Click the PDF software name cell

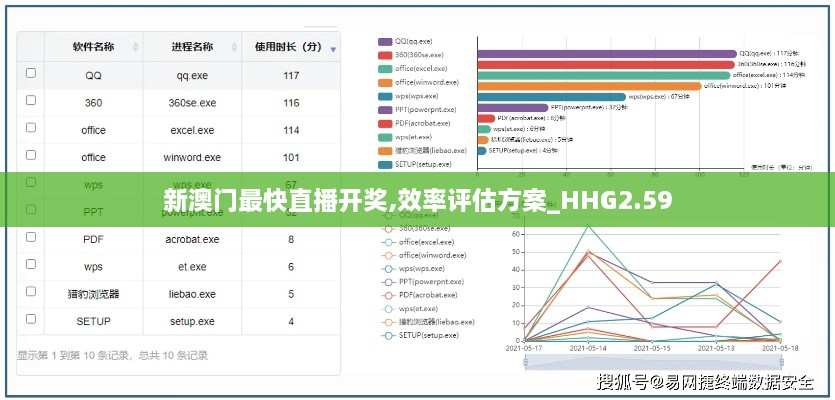tap(94, 240)
